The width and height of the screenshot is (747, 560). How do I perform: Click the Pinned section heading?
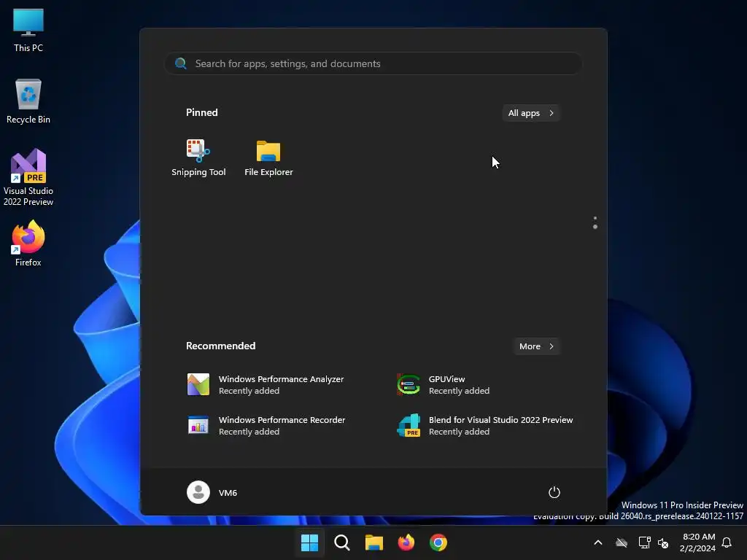pos(201,112)
